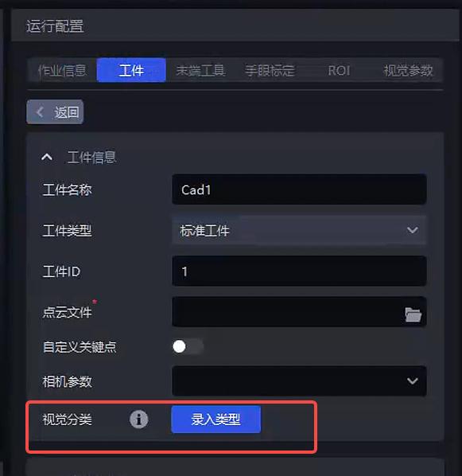The height and width of the screenshot is (476, 462).
Task: Toggle the 自定义关键点 switch
Action: [188, 346]
